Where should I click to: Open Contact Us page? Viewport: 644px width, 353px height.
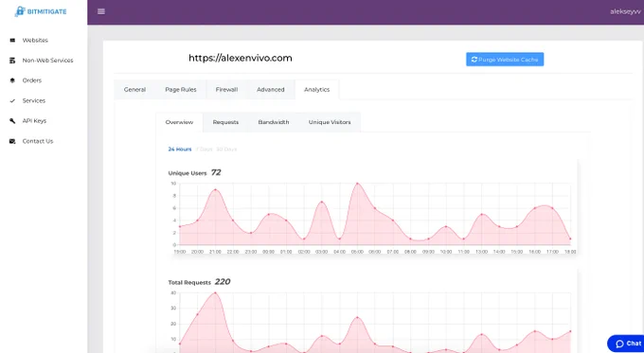point(37,141)
